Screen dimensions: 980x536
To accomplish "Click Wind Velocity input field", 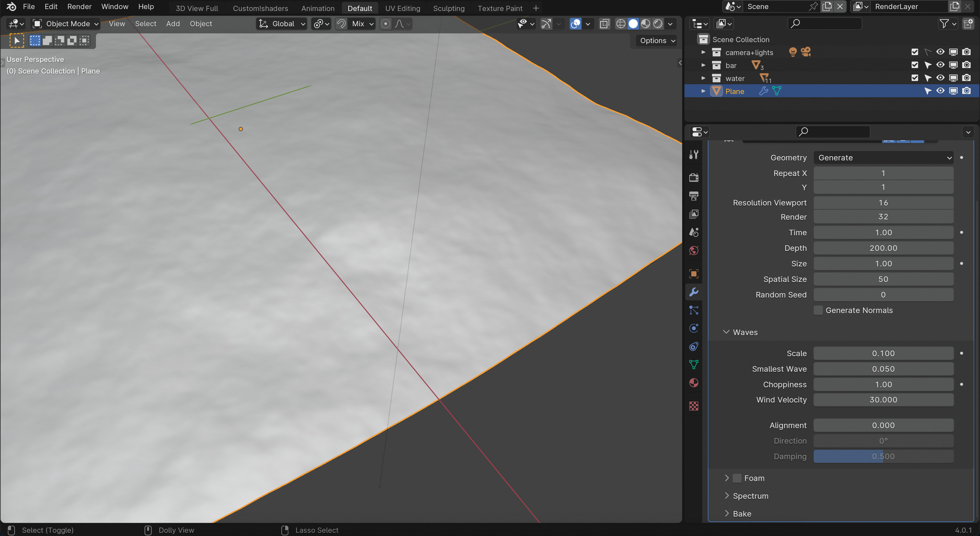I will pos(883,399).
